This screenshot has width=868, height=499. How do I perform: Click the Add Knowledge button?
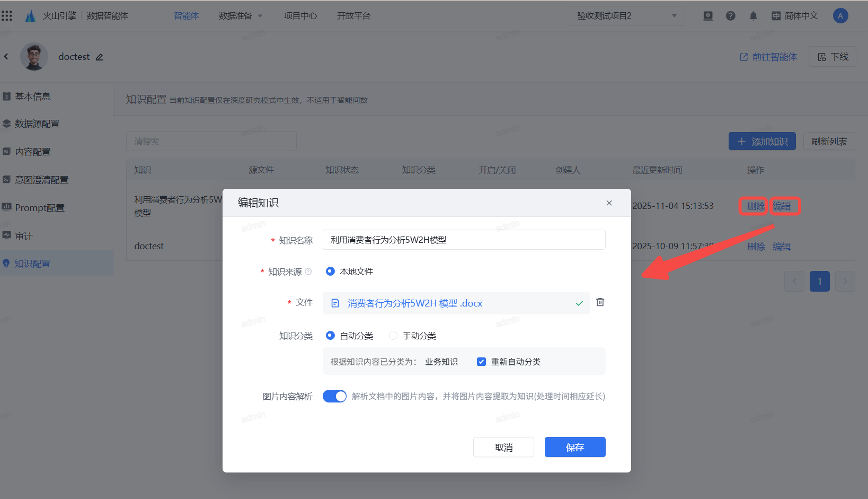point(762,142)
